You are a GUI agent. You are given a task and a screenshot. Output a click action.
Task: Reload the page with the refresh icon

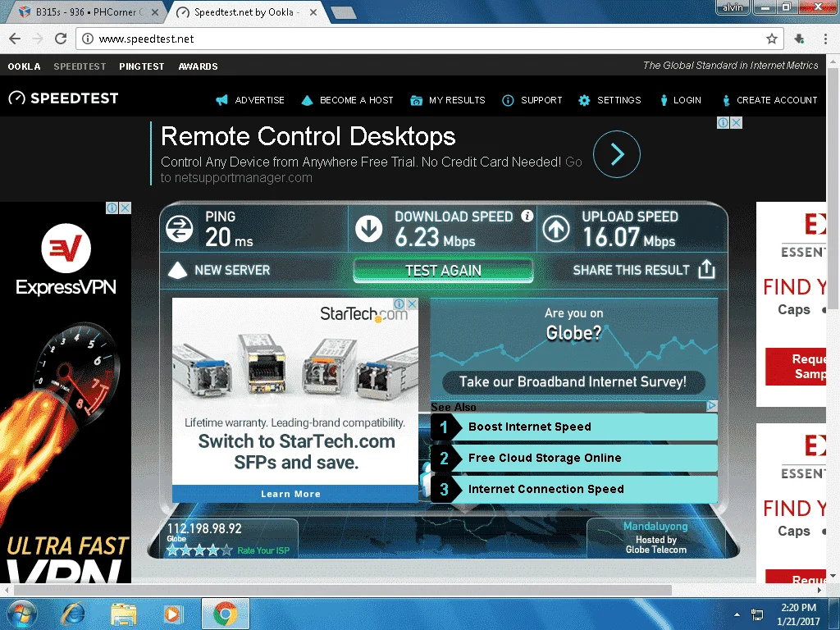pos(61,39)
